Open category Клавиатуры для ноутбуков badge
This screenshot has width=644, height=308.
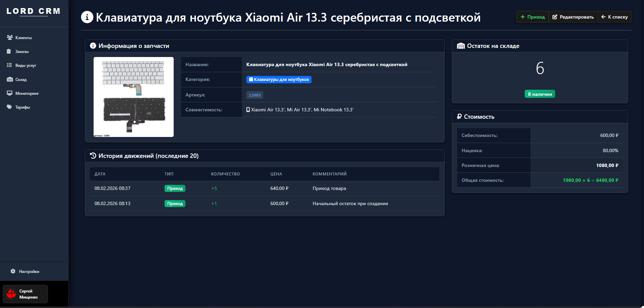(x=279, y=80)
